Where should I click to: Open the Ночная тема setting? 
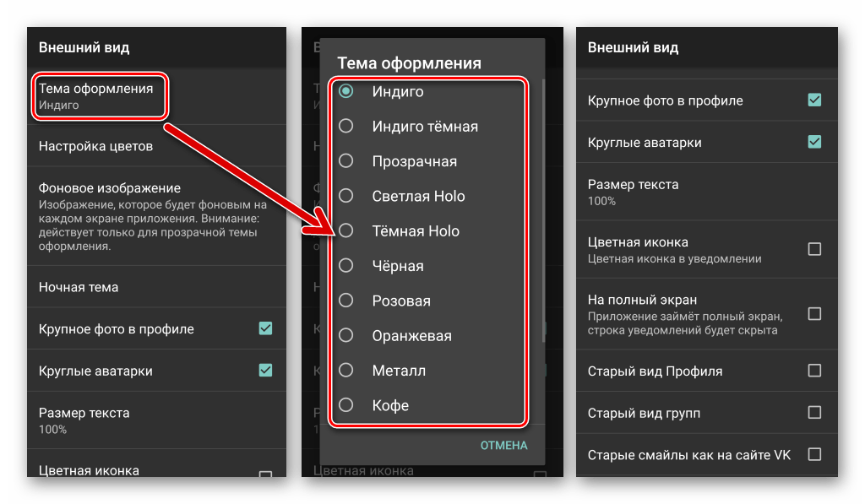pyautogui.click(x=79, y=287)
